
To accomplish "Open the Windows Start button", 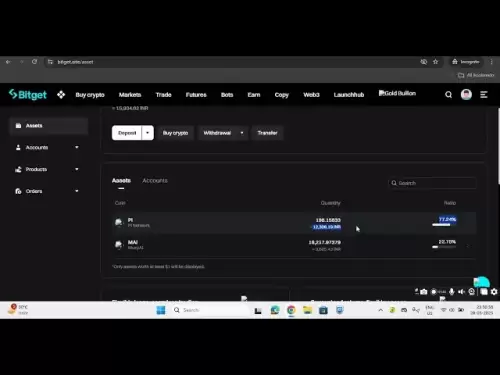I will (161, 310).
